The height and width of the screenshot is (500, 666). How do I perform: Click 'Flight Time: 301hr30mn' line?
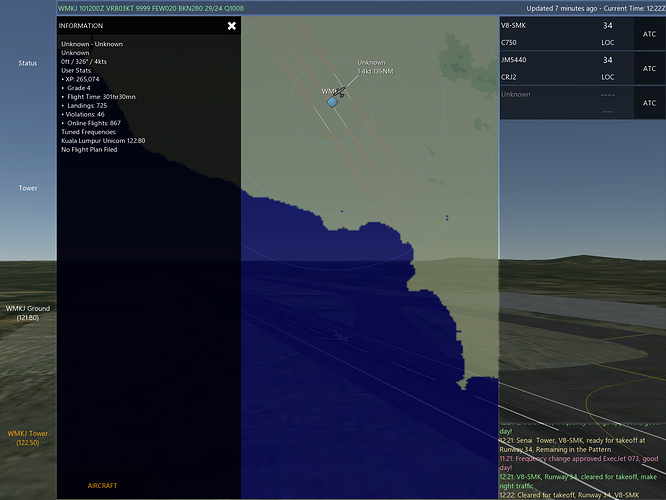coord(101,97)
